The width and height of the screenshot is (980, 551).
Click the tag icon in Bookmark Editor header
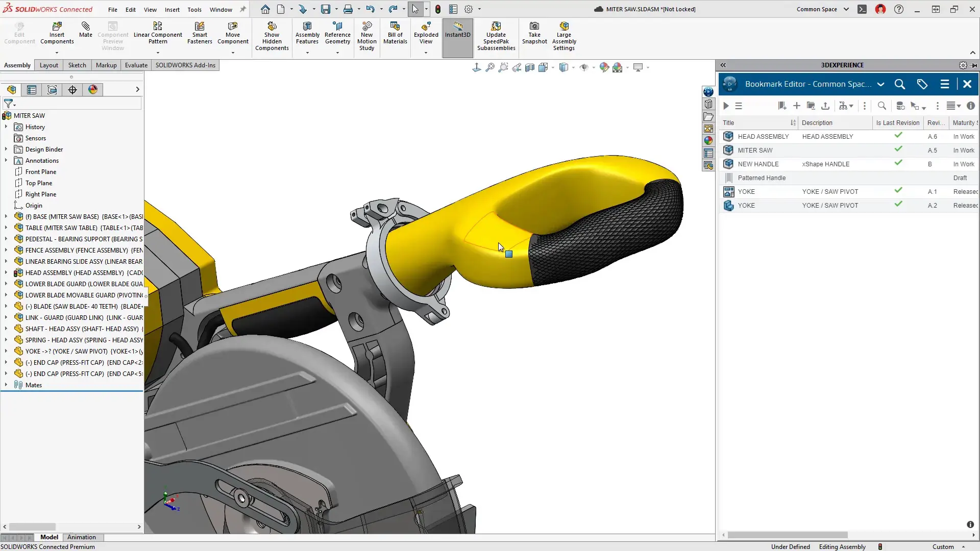click(922, 84)
